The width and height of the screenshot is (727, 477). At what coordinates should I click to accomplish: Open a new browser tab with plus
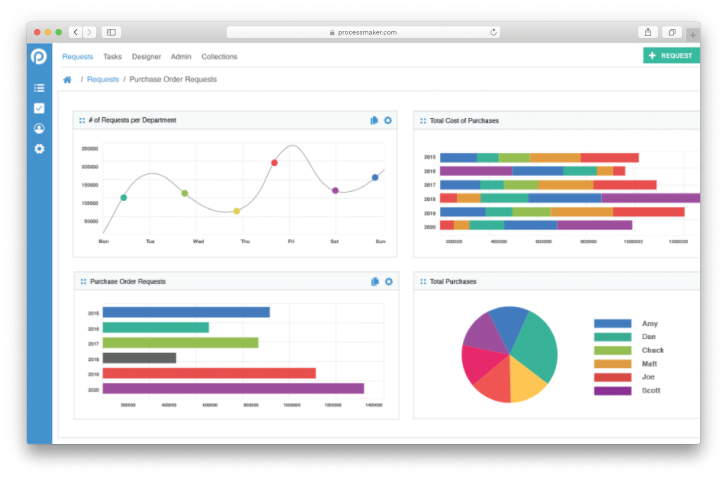point(693,34)
